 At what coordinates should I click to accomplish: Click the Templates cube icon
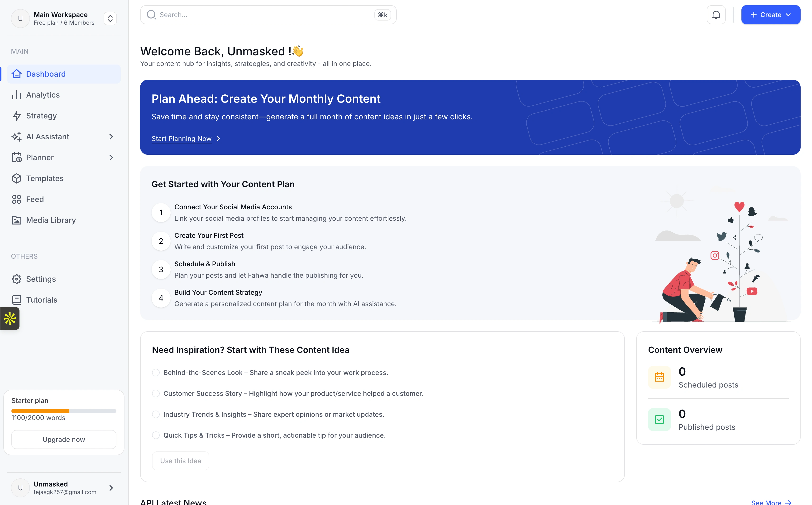pyautogui.click(x=16, y=178)
